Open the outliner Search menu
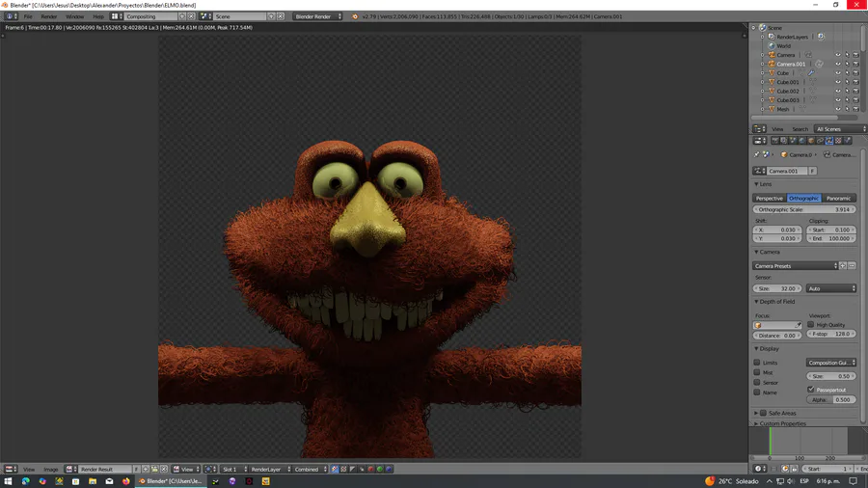The image size is (868, 488). pyautogui.click(x=800, y=129)
